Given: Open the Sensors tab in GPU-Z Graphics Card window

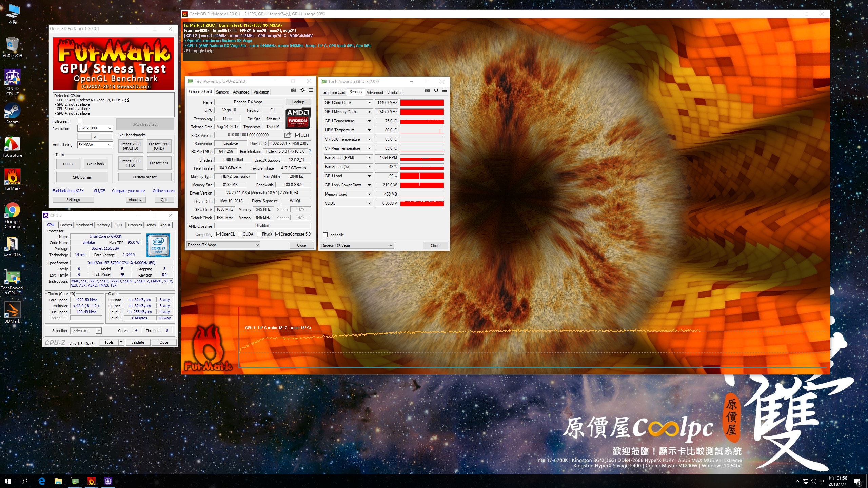Looking at the screenshot, I should pyautogui.click(x=222, y=92).
